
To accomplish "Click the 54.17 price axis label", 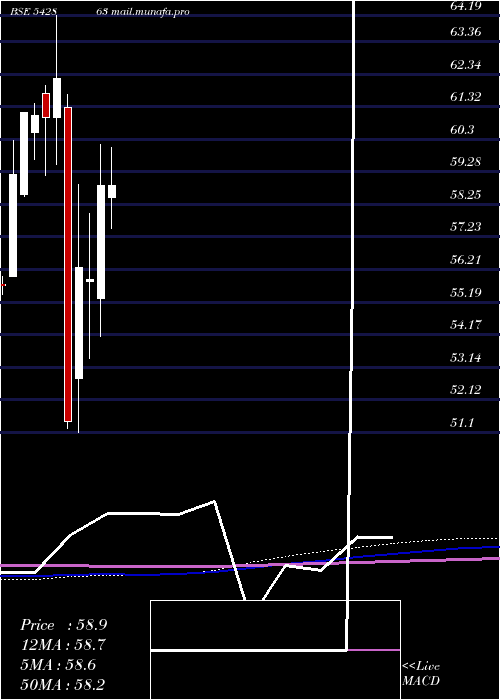I will (x=467, y=325).
